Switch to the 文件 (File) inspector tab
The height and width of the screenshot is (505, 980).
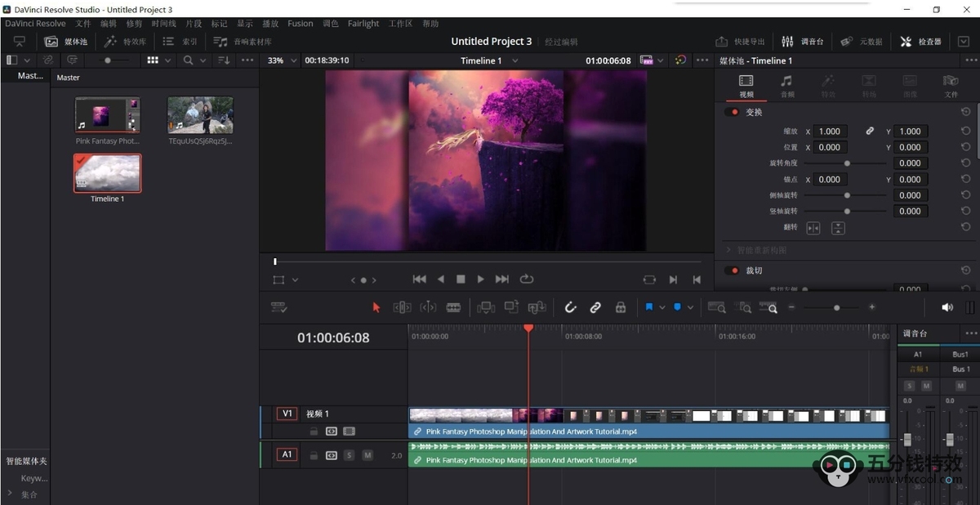tap(951, 85)
